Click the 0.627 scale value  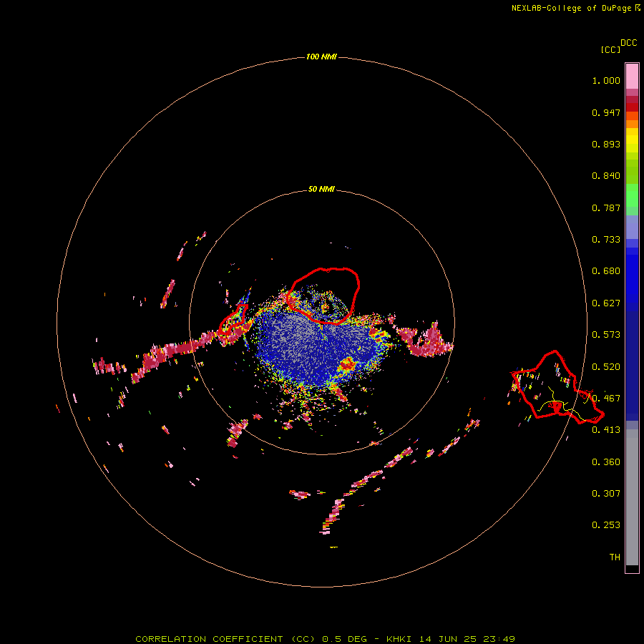[x=606, y=303]
